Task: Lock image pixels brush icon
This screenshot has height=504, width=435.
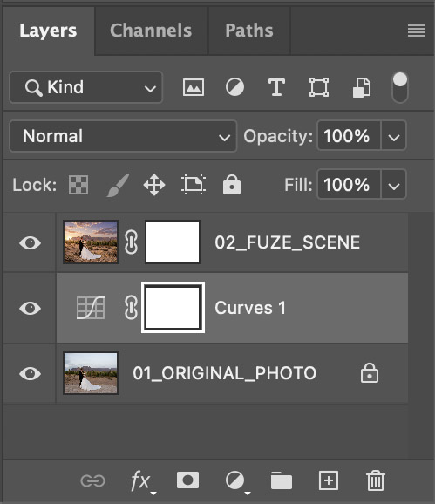Action: (x=118, y=185)
